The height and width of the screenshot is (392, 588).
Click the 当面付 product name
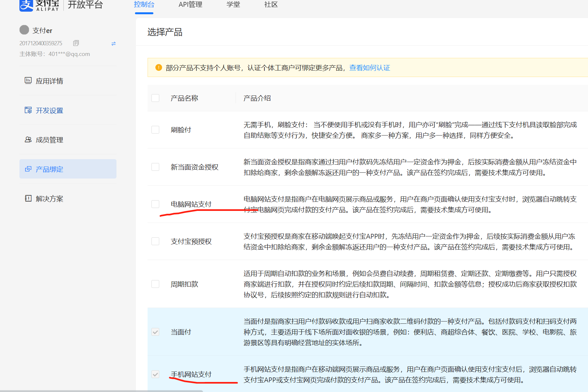tap(181, 332)
